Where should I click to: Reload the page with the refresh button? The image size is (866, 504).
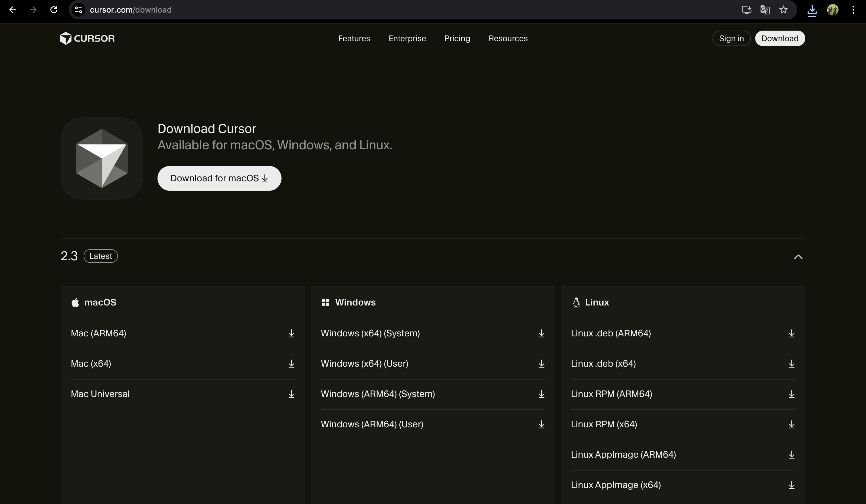click(x=54, y=10)
